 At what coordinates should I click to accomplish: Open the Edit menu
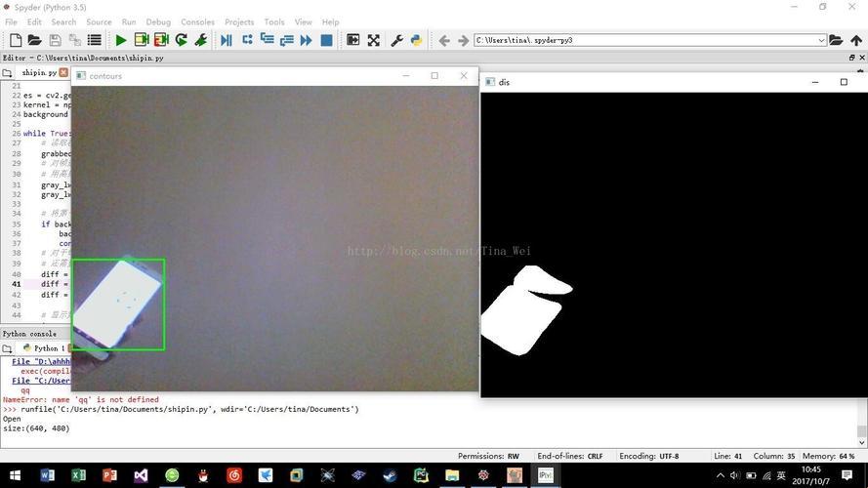[34, 22]
